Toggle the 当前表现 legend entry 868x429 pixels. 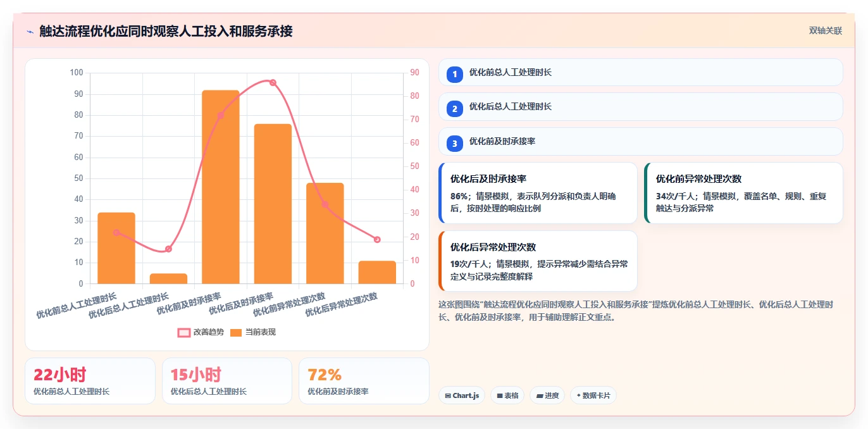tap(252, 332)
